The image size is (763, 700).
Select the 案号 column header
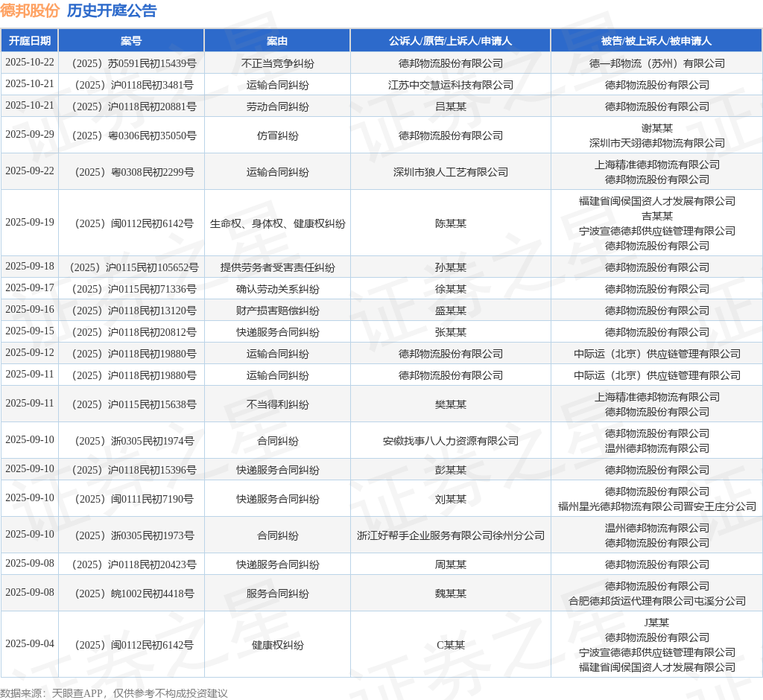(131, 41)
